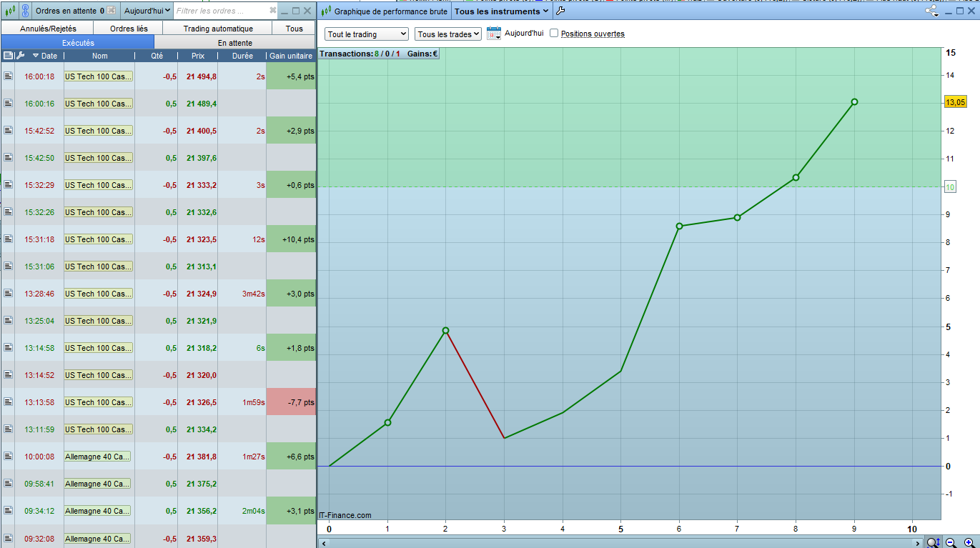Open details icon for the 09:34:12 order
Viewport: 980px width, 548px height.
[x=8, y=511]
